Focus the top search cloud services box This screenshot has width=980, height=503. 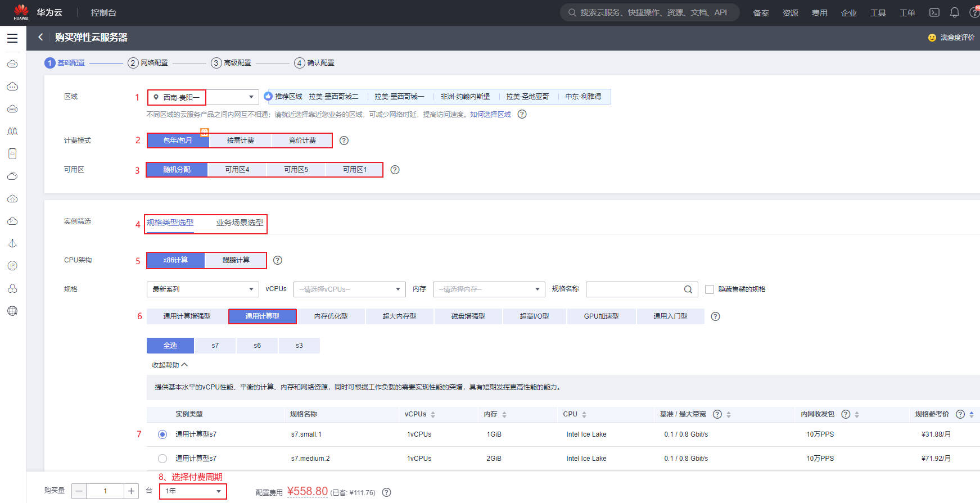(x=649, y=12)
